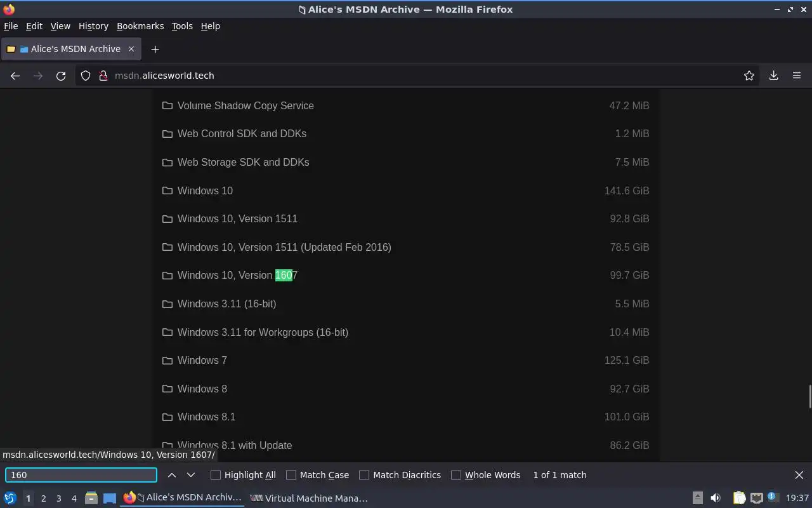This screenshot has height=508, width=812.
Task: Switch to Virtual Machine Manager window in taskbar
Action: coord(309,498)
